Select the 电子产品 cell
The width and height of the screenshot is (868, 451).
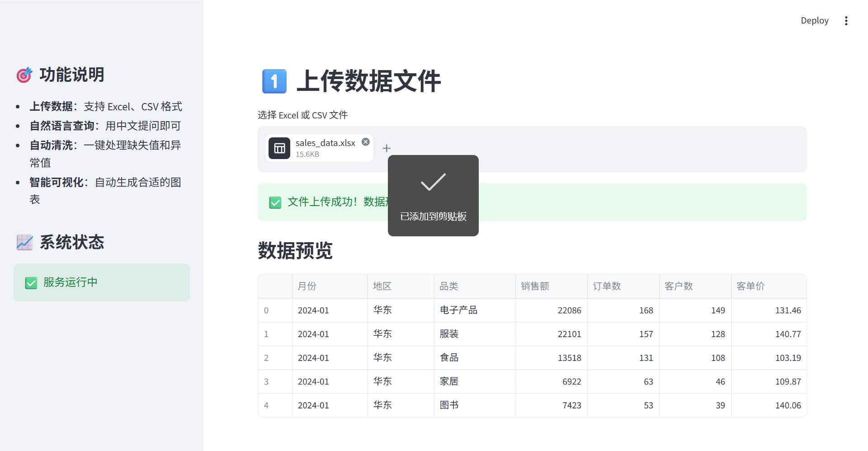(475, 310)
